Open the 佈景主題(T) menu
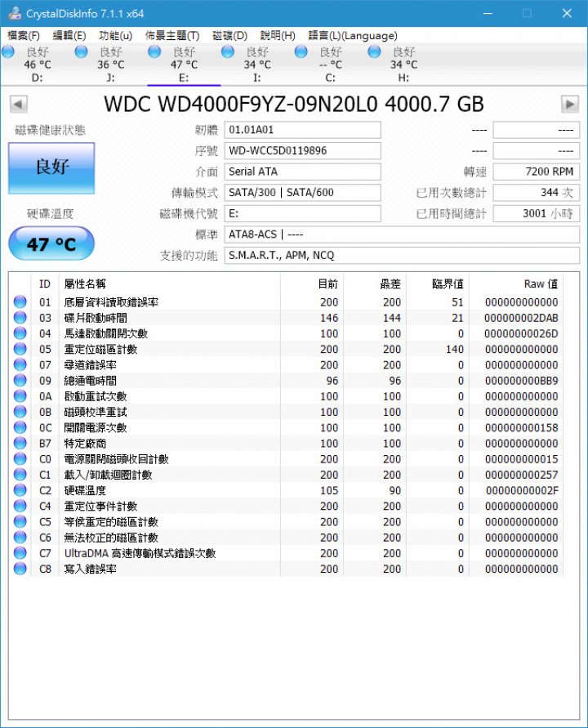This screenshot has height=728, width=588. click(172, 36)
